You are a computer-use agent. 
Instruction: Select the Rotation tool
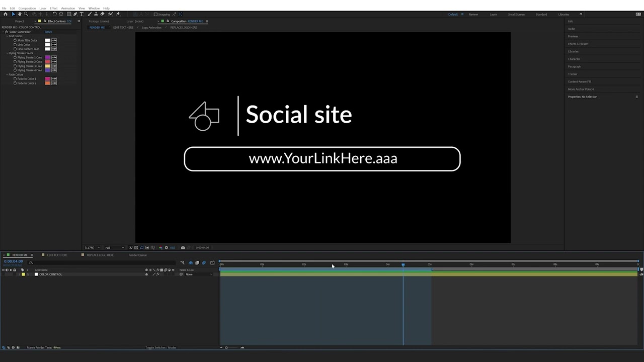coord(54,14)
